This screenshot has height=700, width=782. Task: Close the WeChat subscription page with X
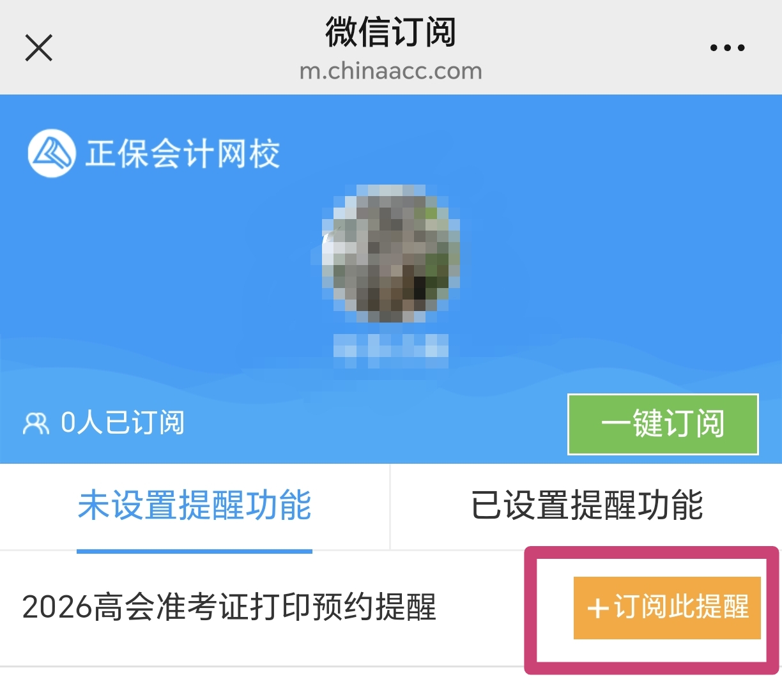click(38, 48)
